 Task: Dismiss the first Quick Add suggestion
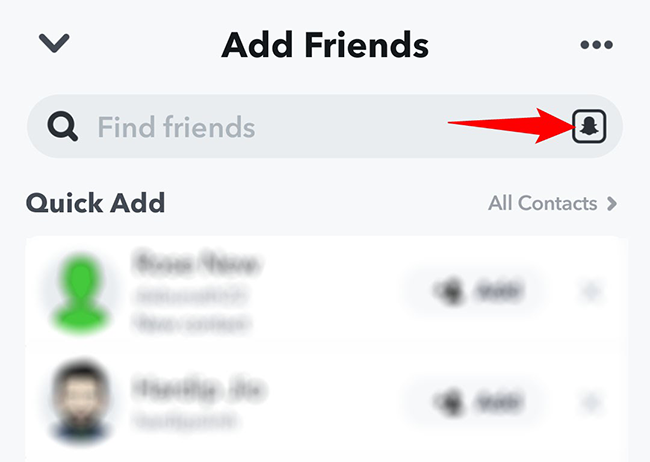coord(591,292)
